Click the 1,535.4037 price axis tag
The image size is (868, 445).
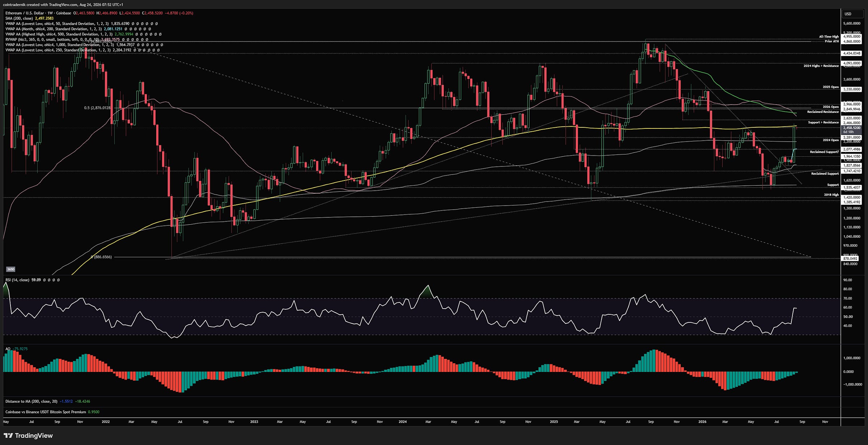click(852, 188)
